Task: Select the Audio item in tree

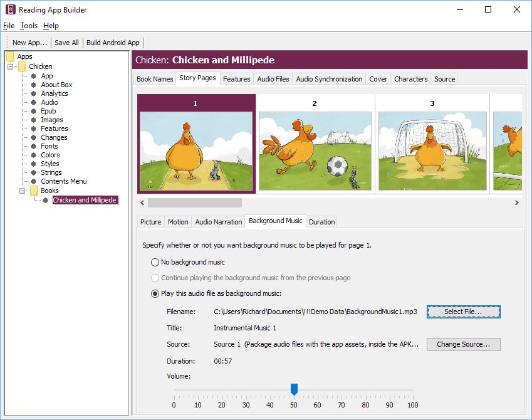Action: click(50, 102)
